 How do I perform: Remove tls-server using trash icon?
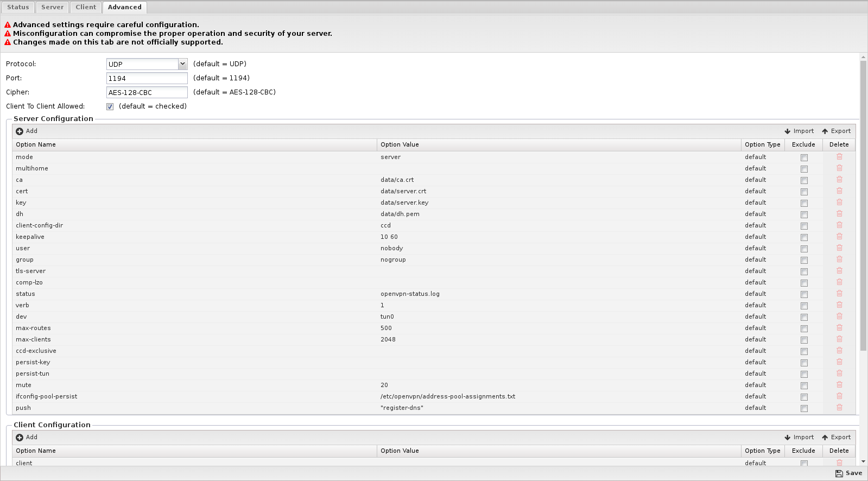[839, 271]
